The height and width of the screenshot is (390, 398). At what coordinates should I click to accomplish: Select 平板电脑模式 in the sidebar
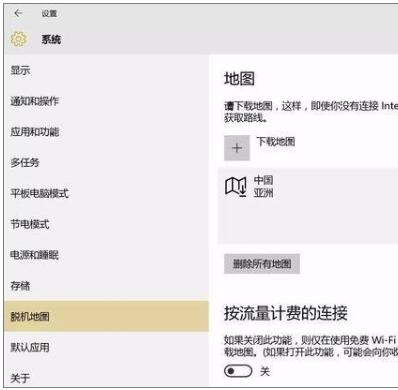pos(107,193)
